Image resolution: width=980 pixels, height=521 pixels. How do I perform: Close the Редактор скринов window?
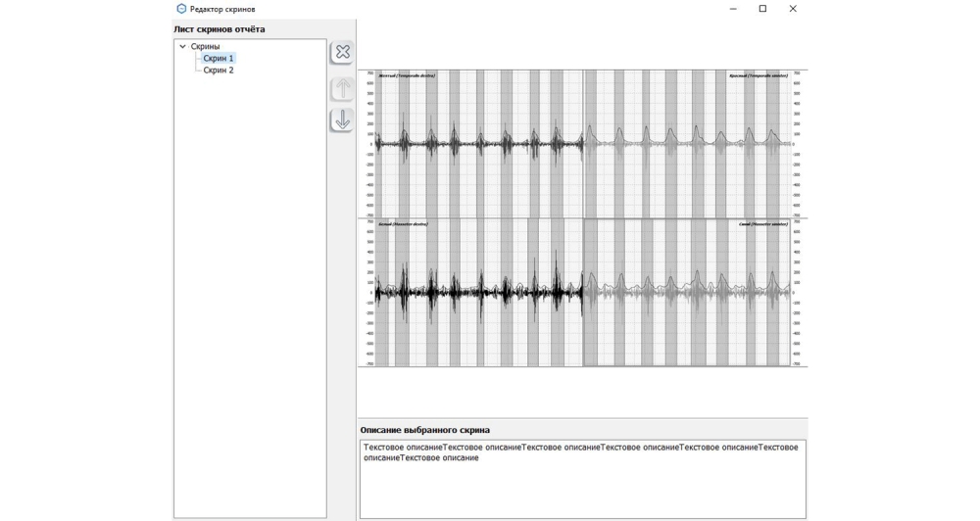click(793, 9)
